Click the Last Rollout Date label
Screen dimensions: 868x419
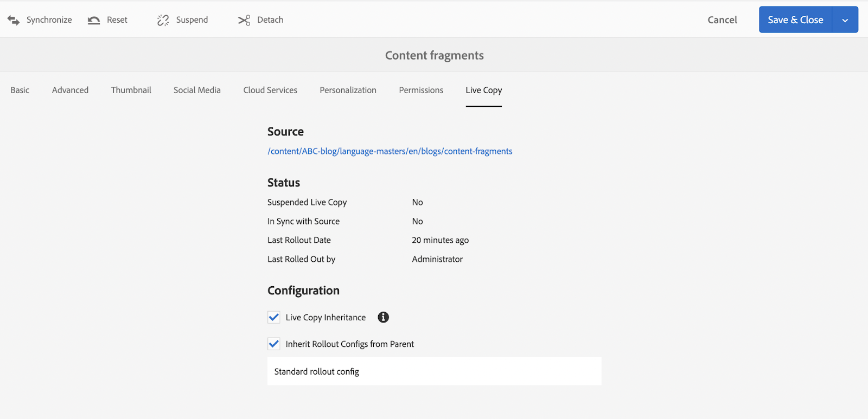[299, 240]
